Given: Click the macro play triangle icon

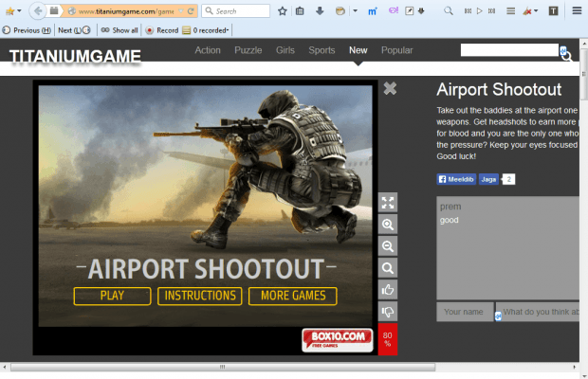Looking at the screenshot, I should pyautogui.click(x=480, y=11).
